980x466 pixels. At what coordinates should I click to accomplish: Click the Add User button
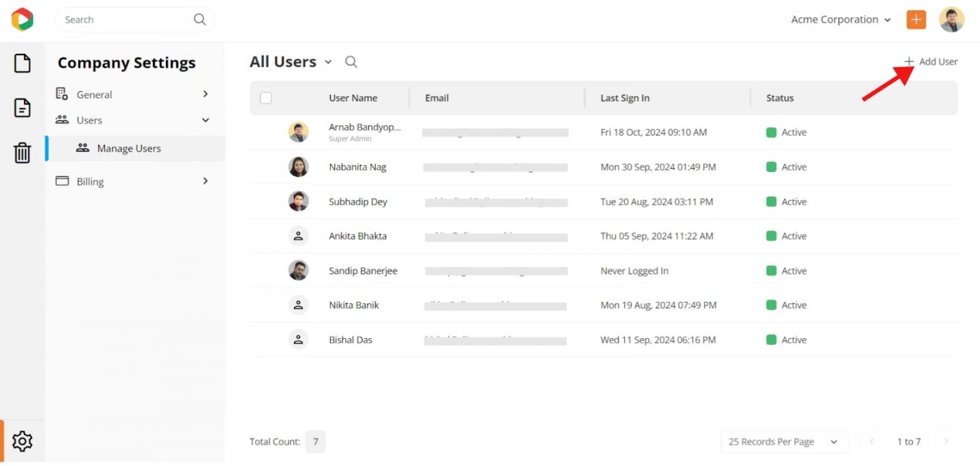tap(931, 62)
